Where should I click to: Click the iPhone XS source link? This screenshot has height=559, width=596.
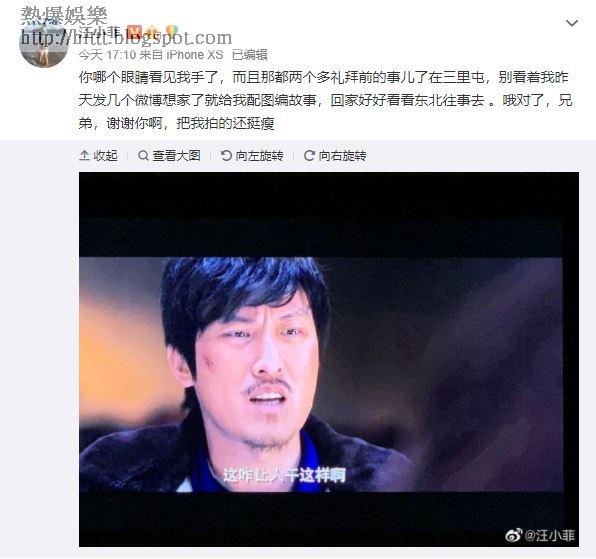(195, 55)
